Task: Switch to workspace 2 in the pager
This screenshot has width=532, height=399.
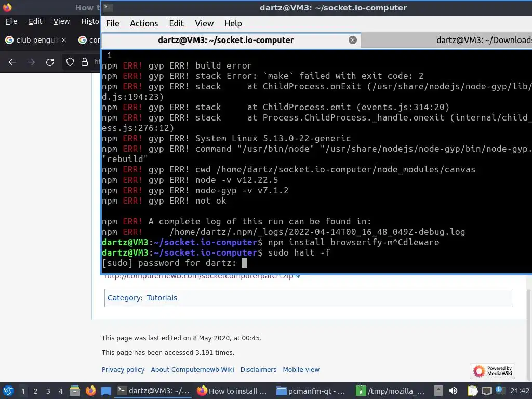Action: click(x=36, y=391)
